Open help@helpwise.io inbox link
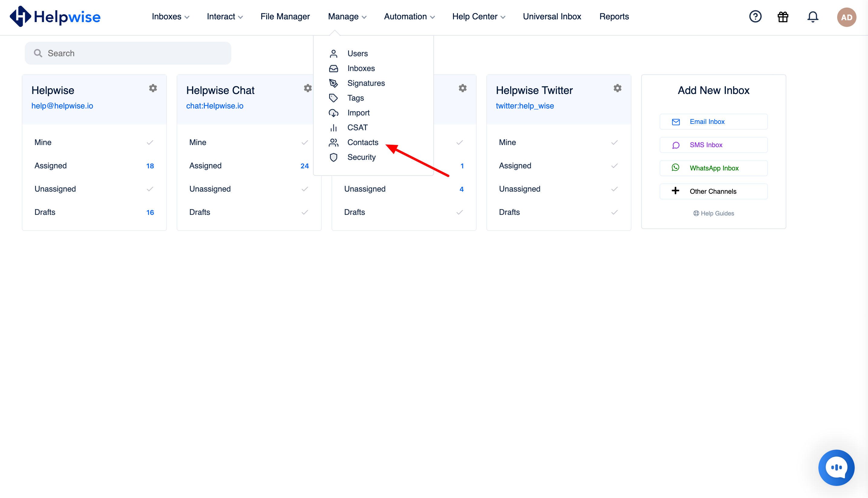This screenshot has width=868, height=498. (62, 106)
